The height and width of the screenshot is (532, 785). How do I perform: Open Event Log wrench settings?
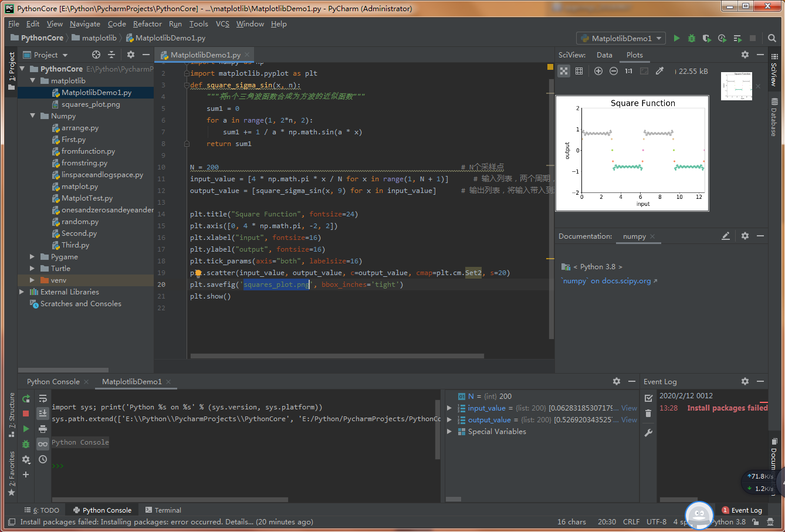[x=648, y=433]
